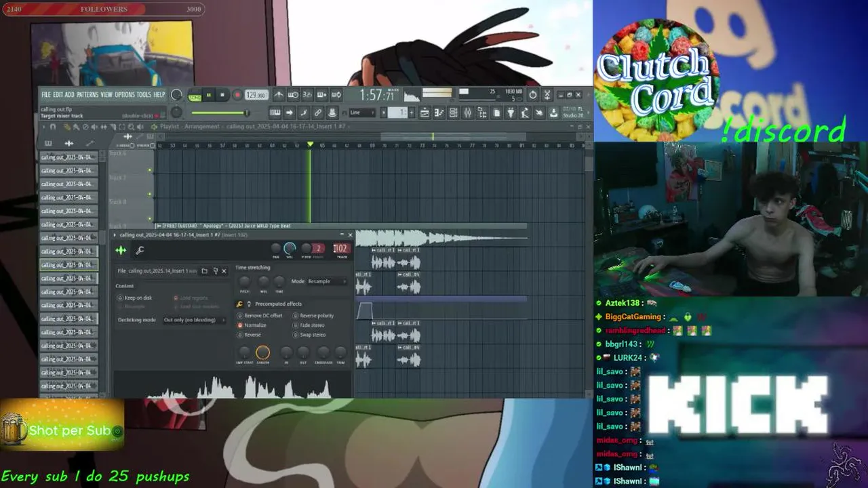Image resolution: width=868 pixels, height=488 pixels.
Task: Click the tempo field showing 129.000
Action: tap(256, 96)
